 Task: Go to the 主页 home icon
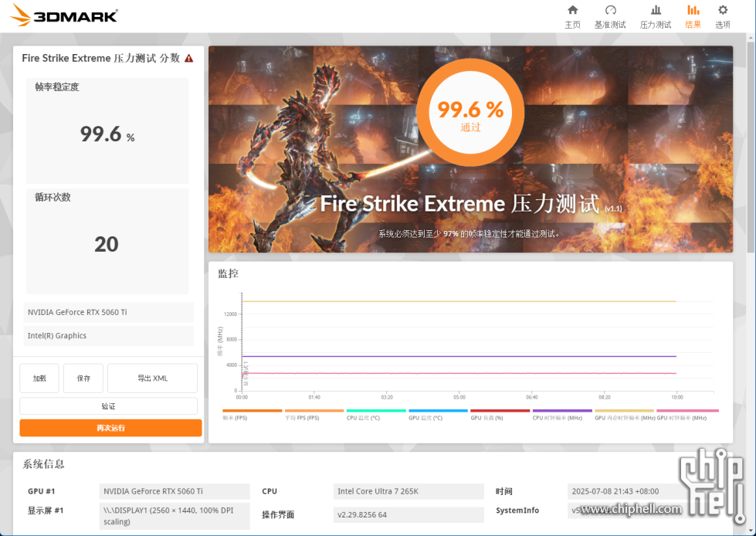pos(572,10)
